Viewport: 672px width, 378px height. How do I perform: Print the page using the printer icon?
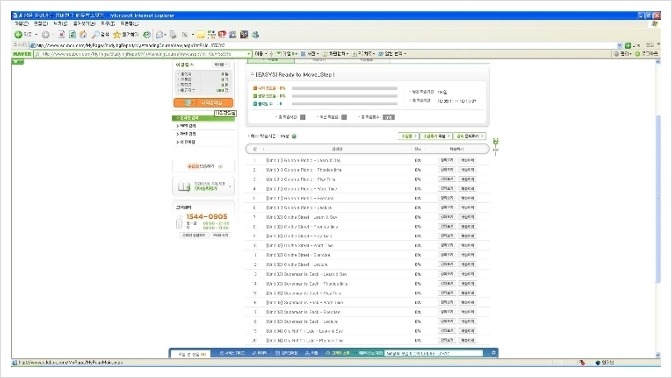coord(173,35)
